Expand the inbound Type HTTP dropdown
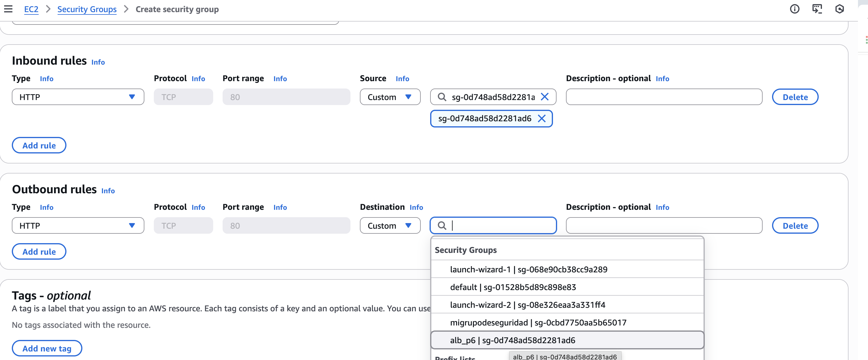The height and width of the screenshot is (360, 868). pyautogui.click(x=78, y=97)
